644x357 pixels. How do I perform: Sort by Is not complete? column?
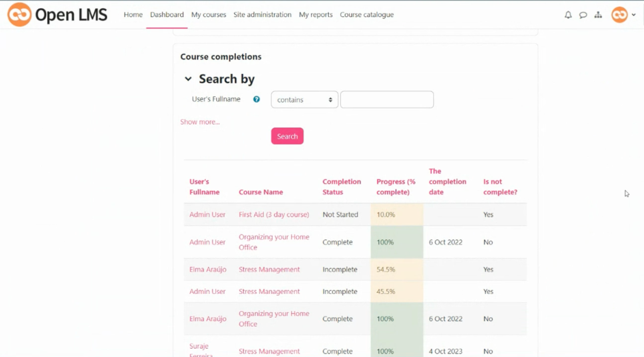[500, 187]
